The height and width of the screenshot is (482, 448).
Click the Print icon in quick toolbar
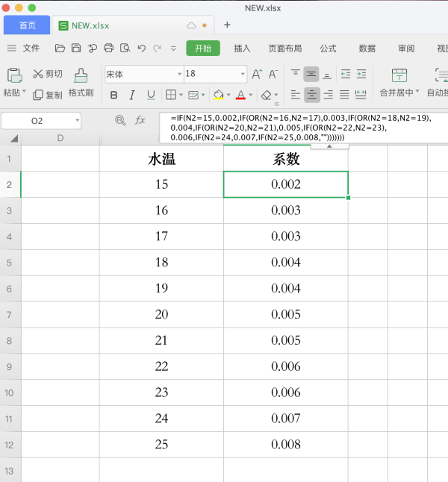[x=109, y=48]
